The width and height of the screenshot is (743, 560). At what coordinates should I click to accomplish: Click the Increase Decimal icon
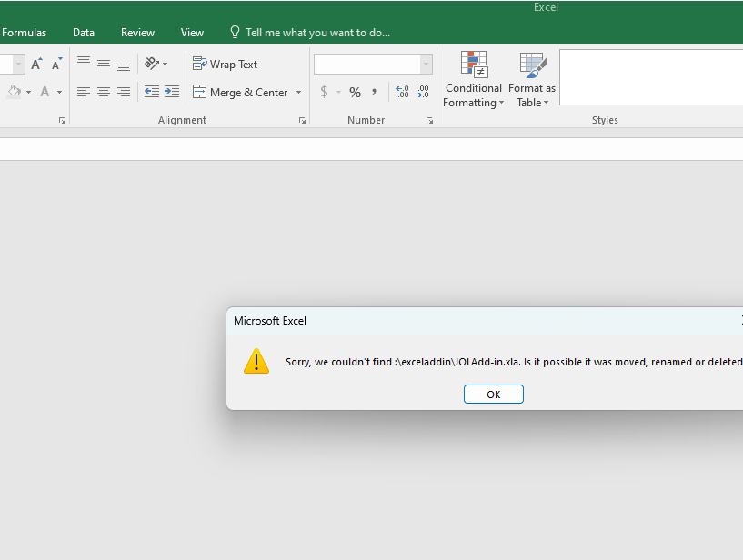pos(401,92)
